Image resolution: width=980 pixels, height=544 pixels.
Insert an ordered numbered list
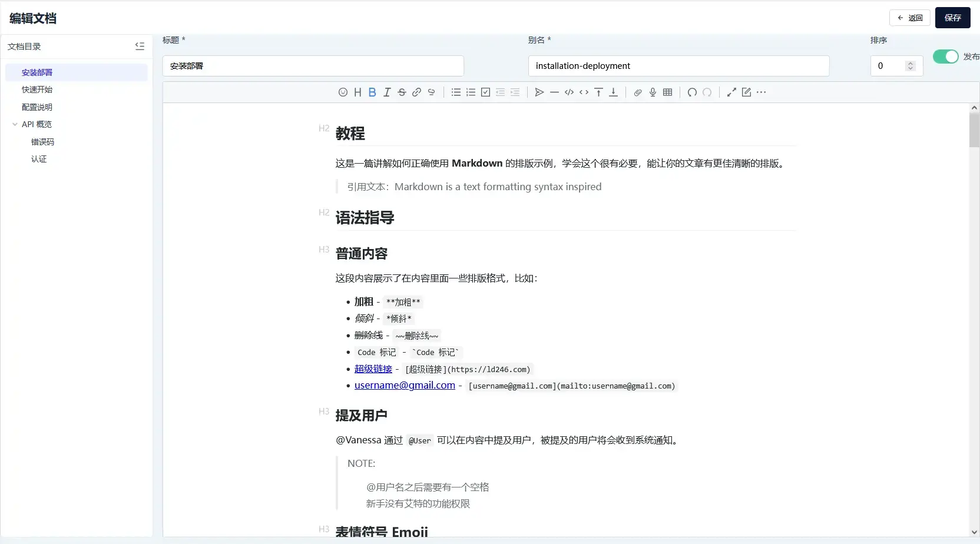click(x=471, y=92)
